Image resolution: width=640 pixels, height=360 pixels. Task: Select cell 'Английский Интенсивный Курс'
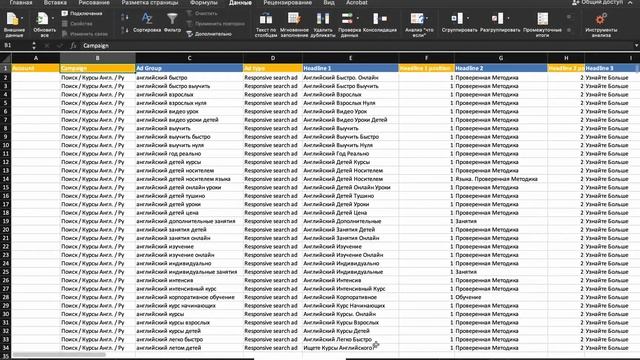(351, 289)
